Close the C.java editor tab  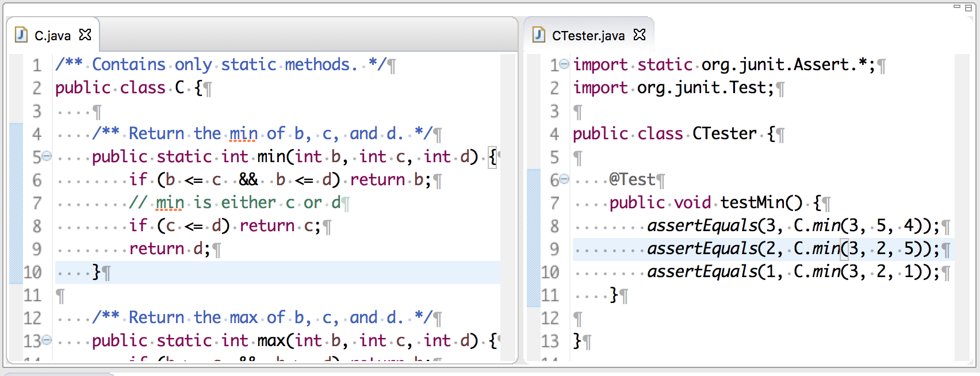(85, 35)
